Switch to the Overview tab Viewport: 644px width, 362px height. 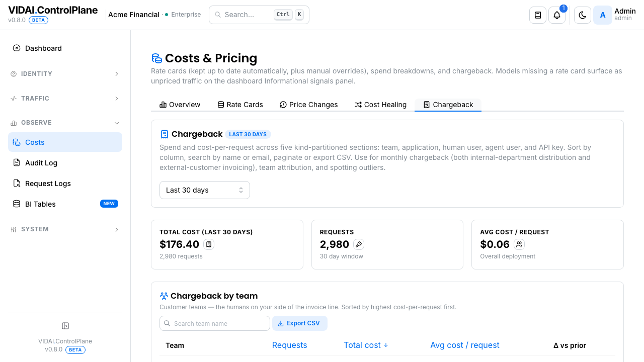(x=180, y=105)
